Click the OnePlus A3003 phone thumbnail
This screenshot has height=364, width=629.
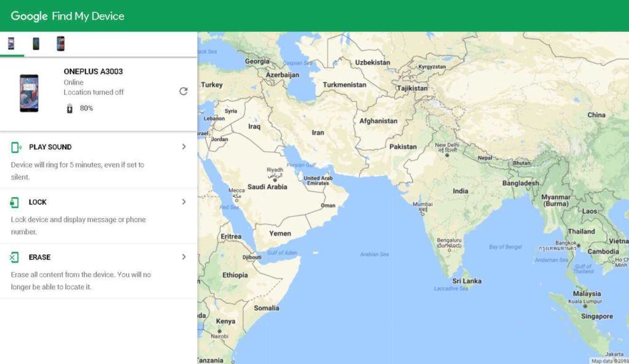coord(29,93)
